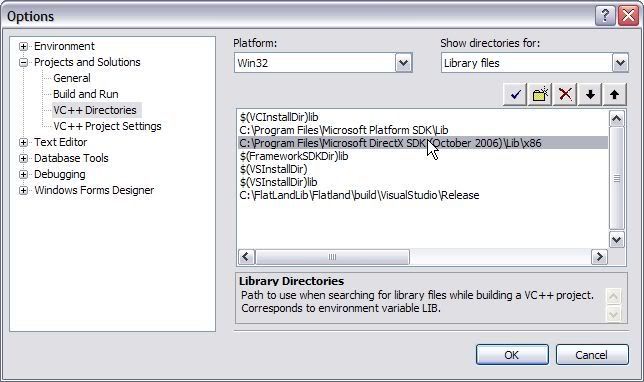This screenshot has height=382, width=644.
Task: Open the Platform dropdown
Action: point(404,63)
